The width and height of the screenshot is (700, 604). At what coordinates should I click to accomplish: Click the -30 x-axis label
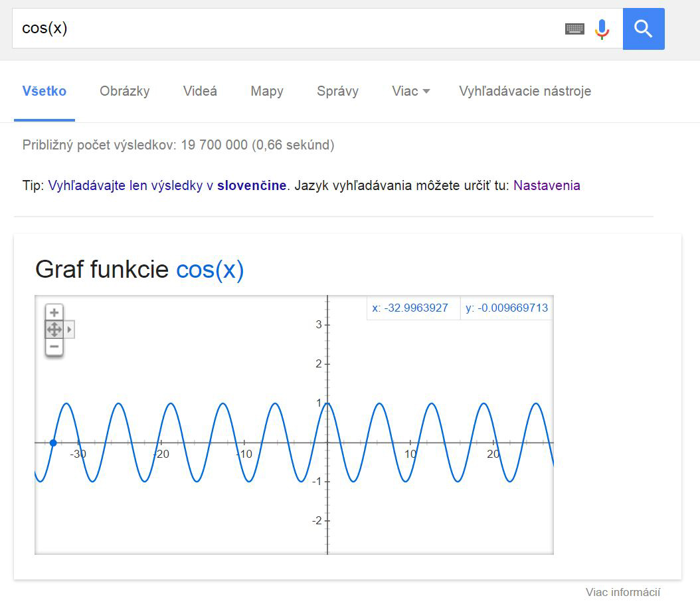coord(78,454)
